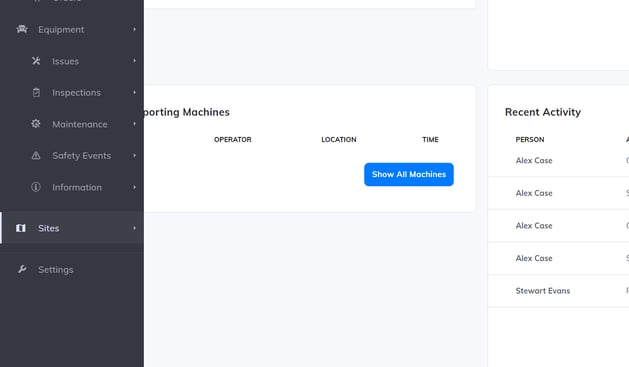This screenshot has width=629, height=367.
Task: Click the Show All Machines button
Action: point(409,174)
